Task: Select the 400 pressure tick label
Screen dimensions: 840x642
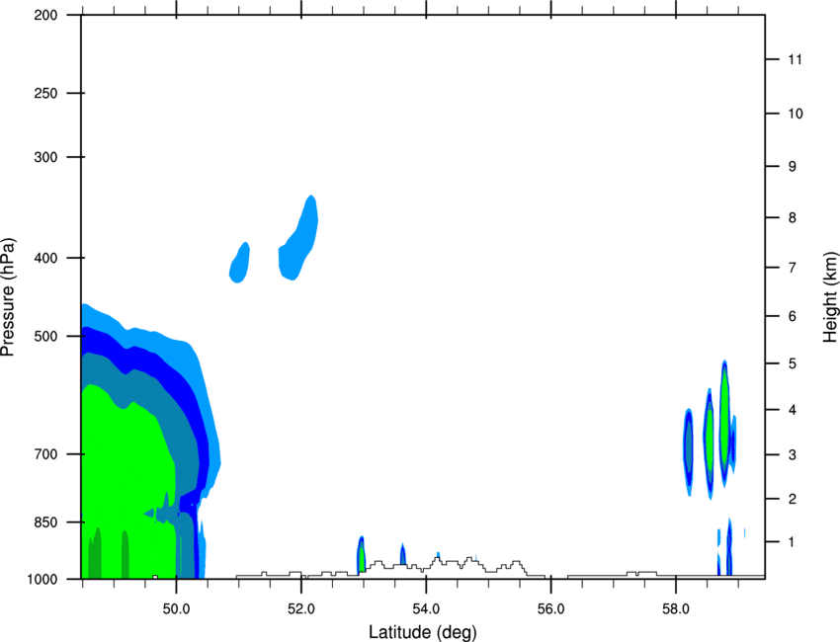Action: coord(45,258)
